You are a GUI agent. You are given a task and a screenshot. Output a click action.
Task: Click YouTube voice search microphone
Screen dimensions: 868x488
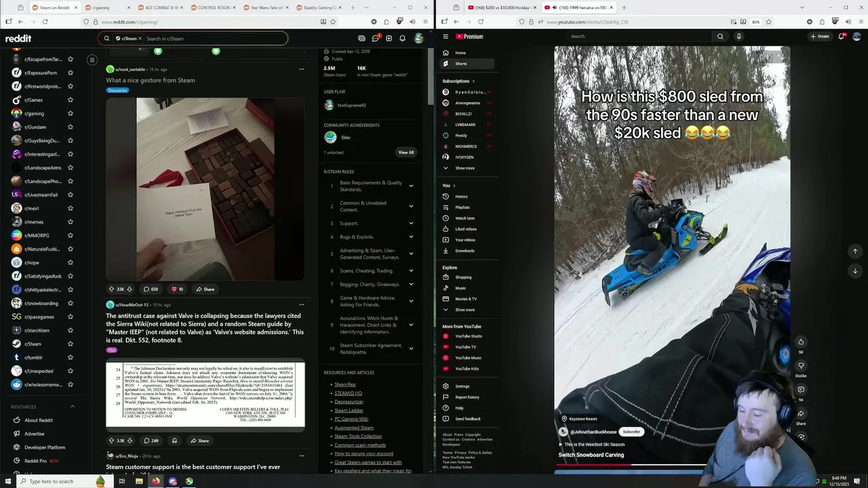tap(739, 37)
